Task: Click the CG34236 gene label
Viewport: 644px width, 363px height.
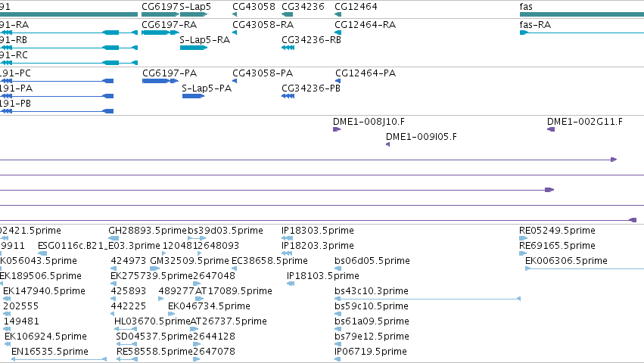Action: click(303, 7)
